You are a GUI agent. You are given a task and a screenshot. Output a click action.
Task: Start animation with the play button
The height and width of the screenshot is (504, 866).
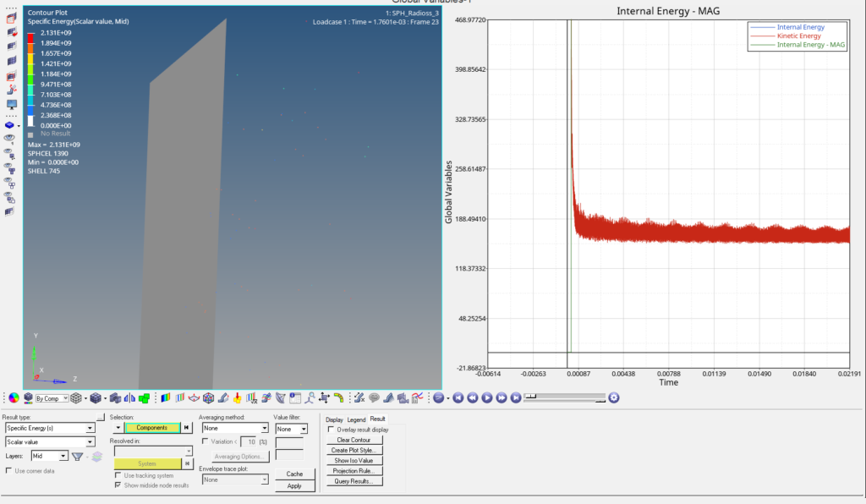coord(486,398)
